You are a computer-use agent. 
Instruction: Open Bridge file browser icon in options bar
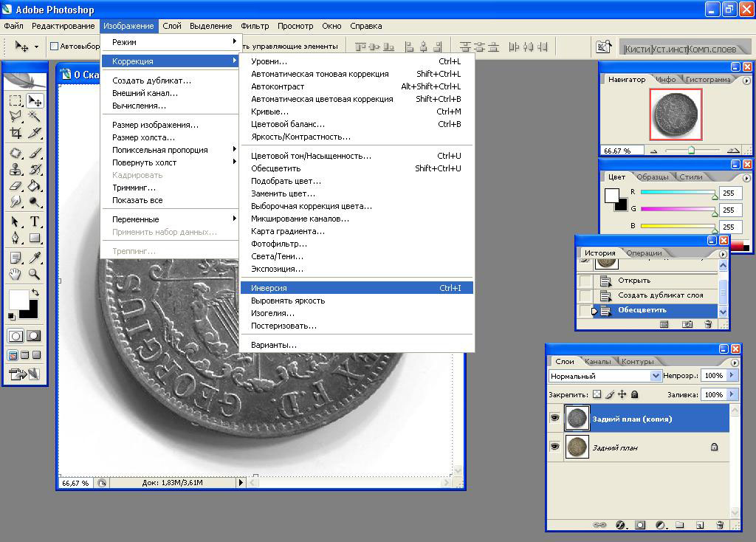604,47
